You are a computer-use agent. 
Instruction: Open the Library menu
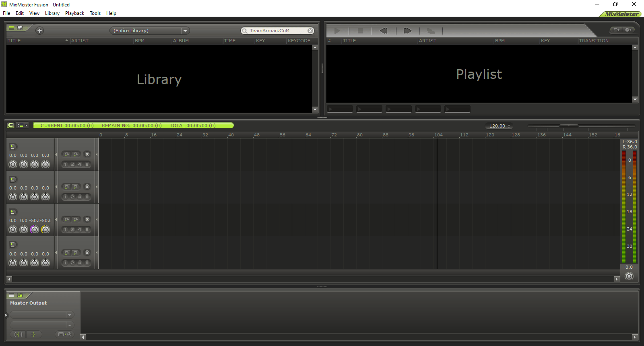point(52,13)
